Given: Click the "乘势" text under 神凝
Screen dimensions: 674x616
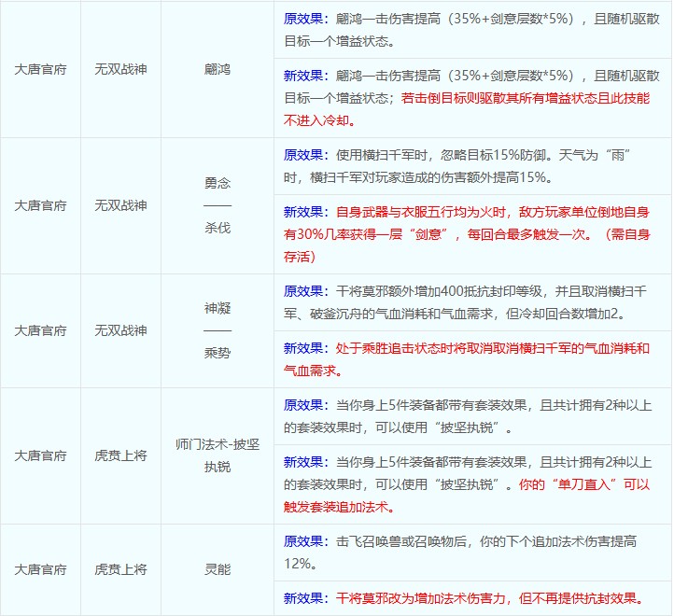Looking at the screenshot, I should [x=217, y=352].
